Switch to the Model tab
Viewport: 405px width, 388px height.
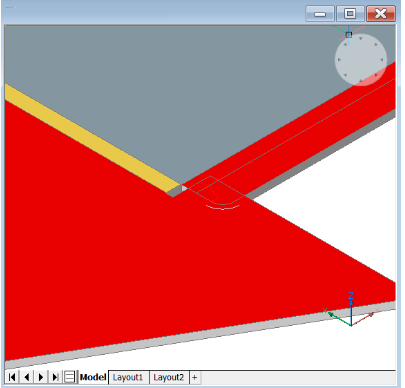pyautogui.click(x=93, y=377)
